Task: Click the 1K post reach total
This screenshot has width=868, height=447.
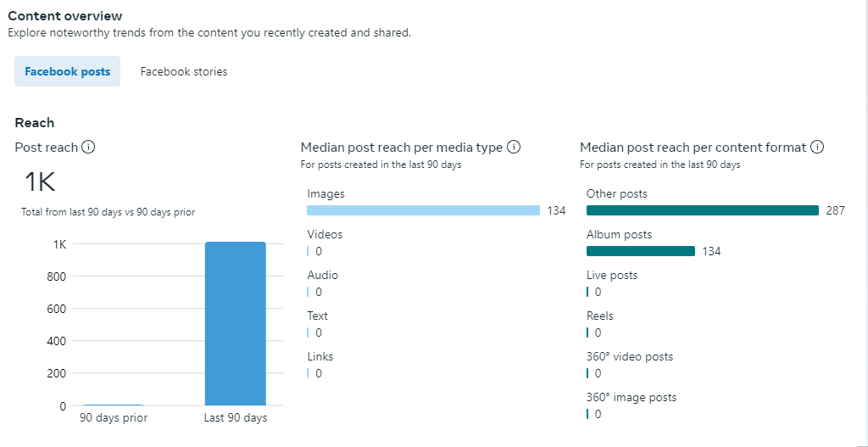Action: point(40,182)
